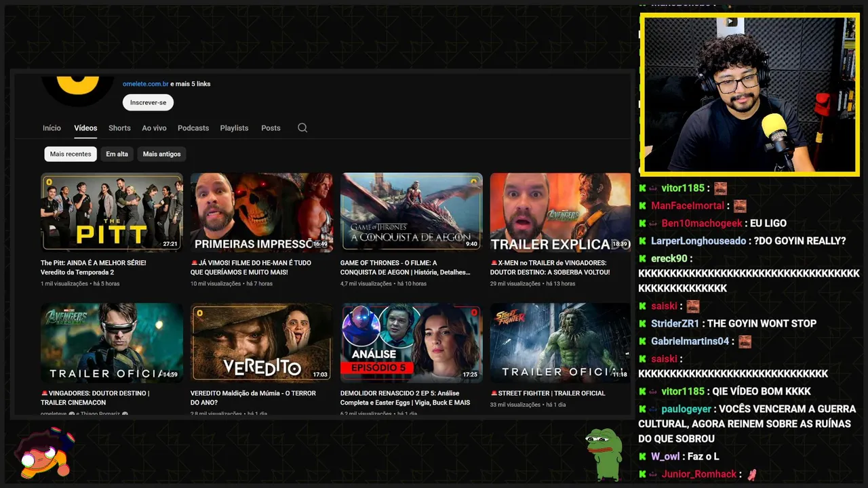Open the Shorts tab
The width and height of the screenshot is (868, 488).
[119, 127]
